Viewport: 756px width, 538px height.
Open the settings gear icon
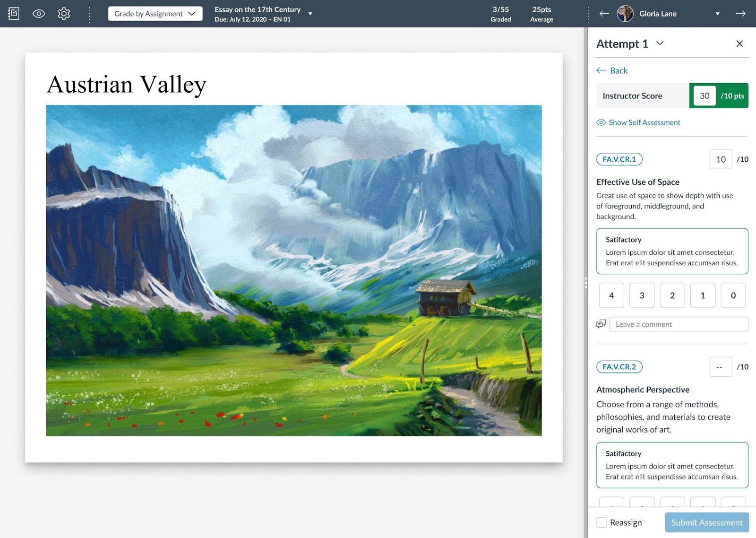click(64, 14)
